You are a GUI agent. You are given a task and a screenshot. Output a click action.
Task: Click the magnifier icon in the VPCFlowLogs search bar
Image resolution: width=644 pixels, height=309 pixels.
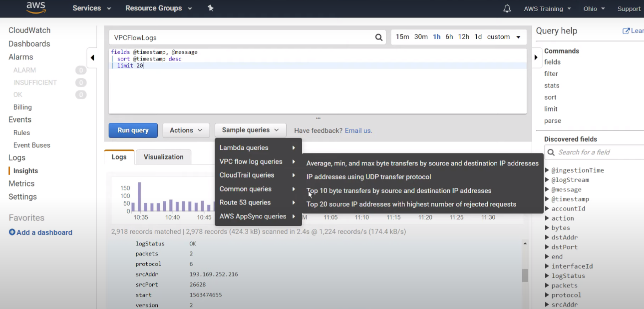[378, 37]
